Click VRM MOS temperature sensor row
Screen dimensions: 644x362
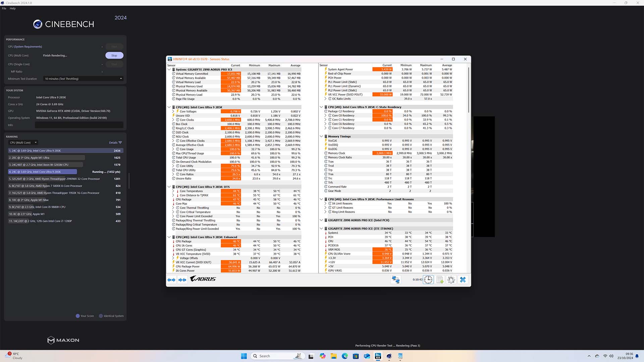[x=388, y=250]
